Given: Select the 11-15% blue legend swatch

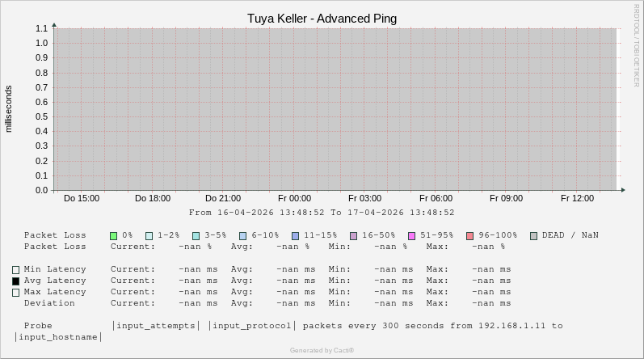Looking at the screenshot, I should (295, 236).
